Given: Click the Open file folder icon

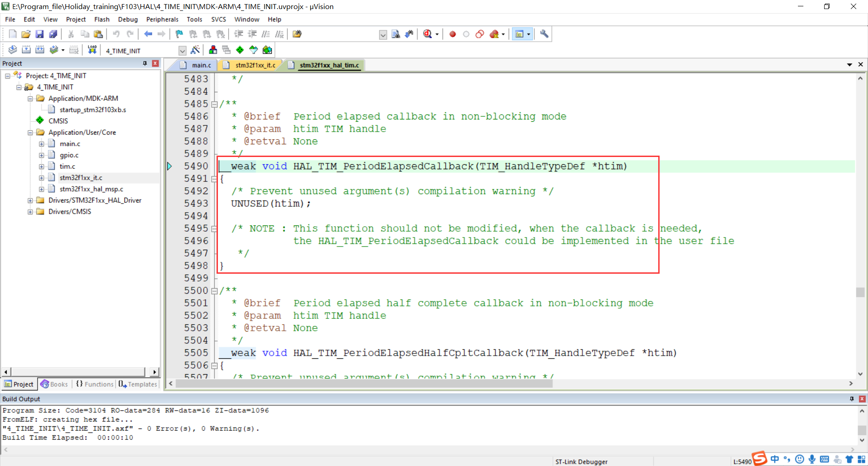Looking at the screenshot, I should pos(26,34).
